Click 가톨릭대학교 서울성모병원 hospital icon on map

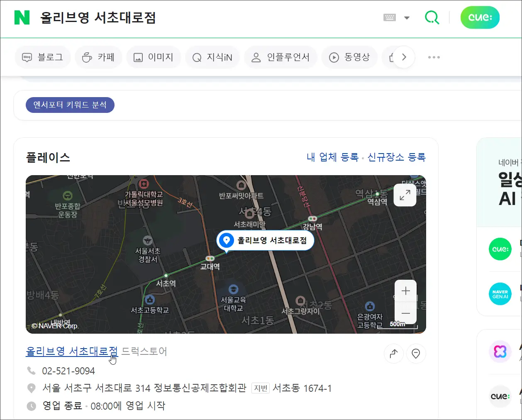click(144, 184)
